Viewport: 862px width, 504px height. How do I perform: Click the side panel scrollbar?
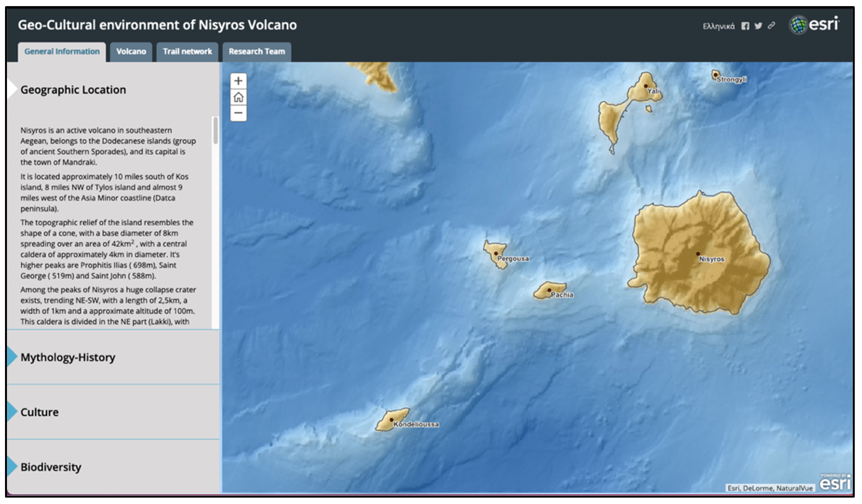[215, 131]
